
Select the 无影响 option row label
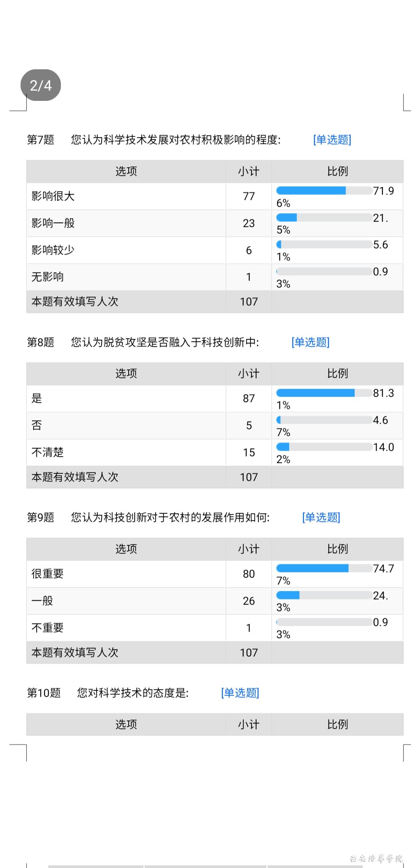pyautogui.click(x=48, y=277)
